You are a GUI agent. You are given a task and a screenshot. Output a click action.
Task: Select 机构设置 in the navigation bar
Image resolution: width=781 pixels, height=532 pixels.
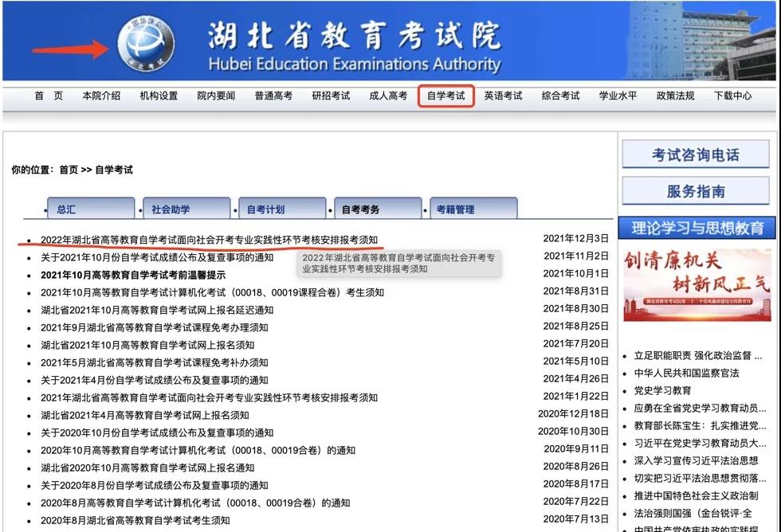point(159,96)
